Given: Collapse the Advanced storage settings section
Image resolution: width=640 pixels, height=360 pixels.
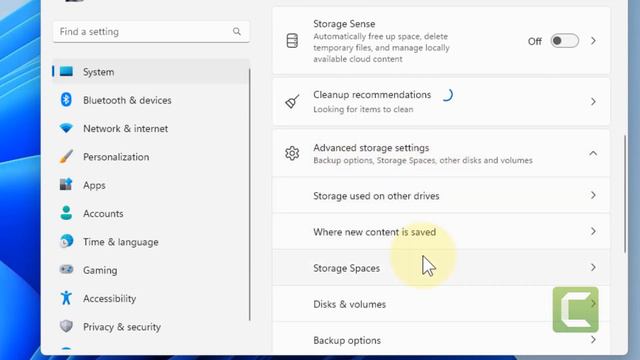Looking at the screenshot, I should click(593, 153).
